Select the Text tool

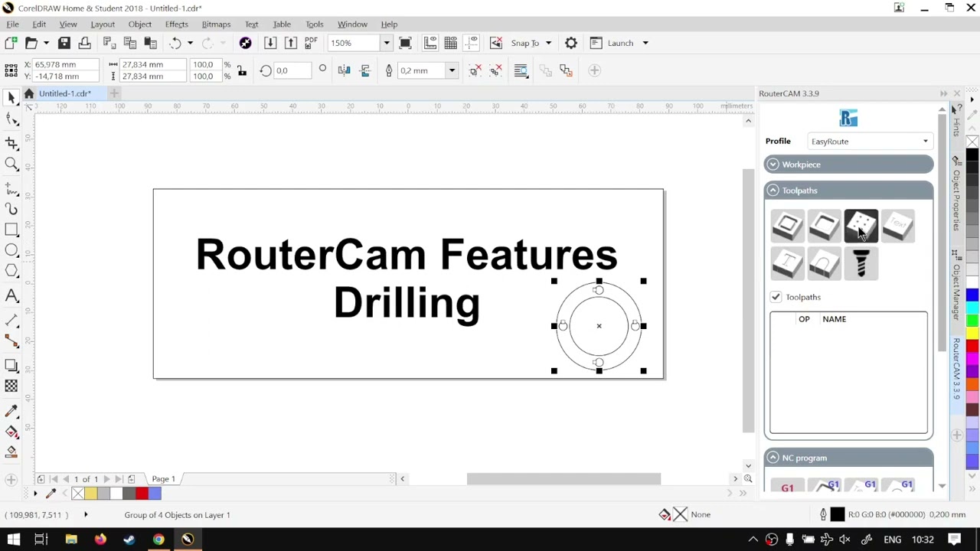pos(11,295)
